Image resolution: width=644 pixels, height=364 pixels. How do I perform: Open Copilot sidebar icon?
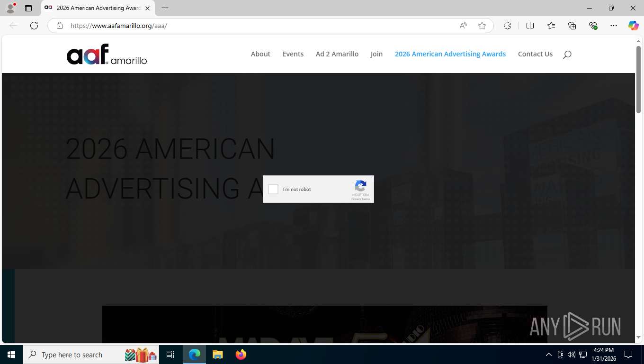click(634, 26)
